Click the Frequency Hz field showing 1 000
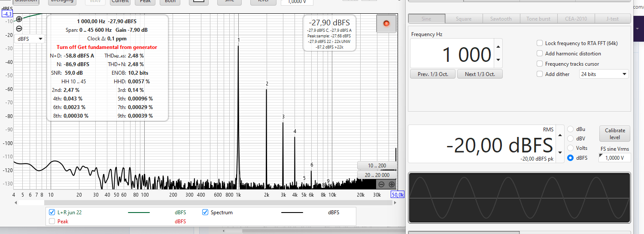This screenshot has width=644, height=234. point(452,54)
